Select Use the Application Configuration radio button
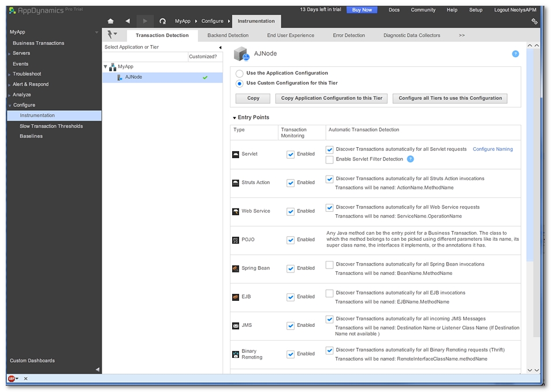Image resolution: width=551 pixels, height=392 pixels. pos(240,73)
